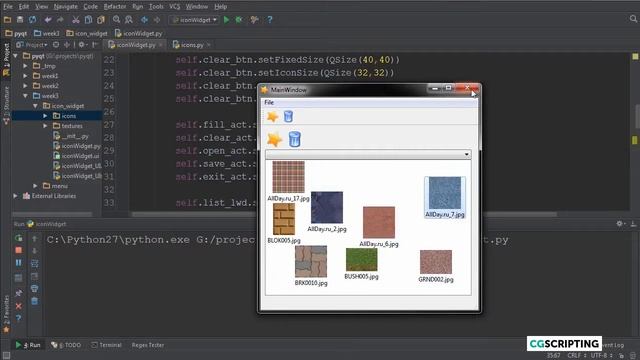Open the TODO tool window tab
Viewport: 640px width, 360px height.
[x=66, y=345]
